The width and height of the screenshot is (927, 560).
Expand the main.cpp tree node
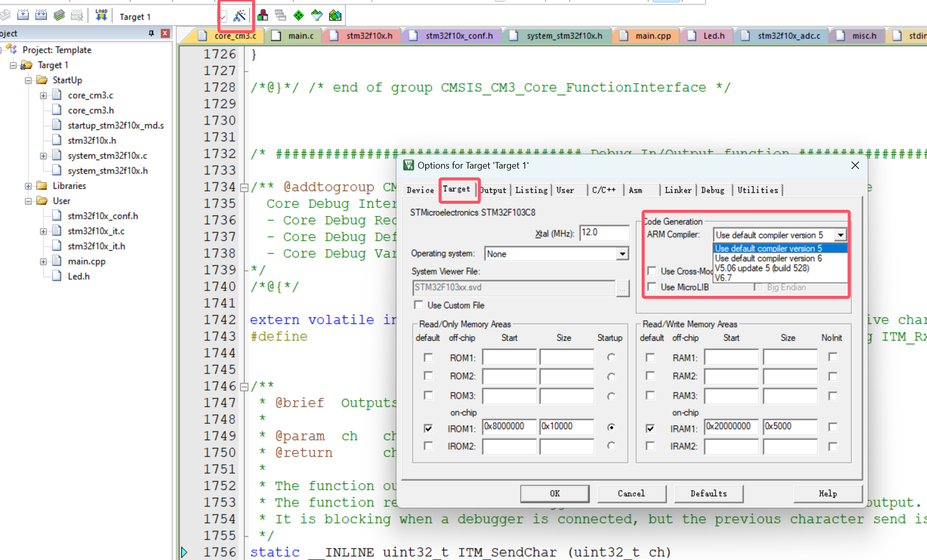click(43, 262)
